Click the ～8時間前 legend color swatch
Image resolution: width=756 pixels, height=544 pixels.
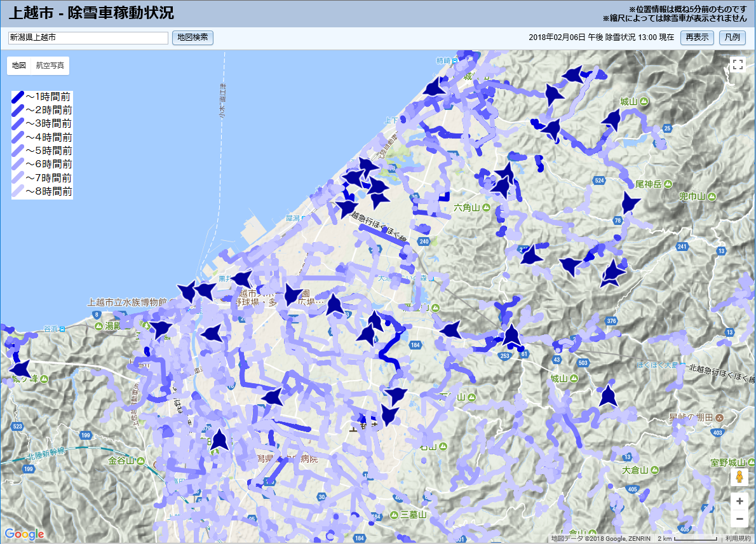[18, 191]
